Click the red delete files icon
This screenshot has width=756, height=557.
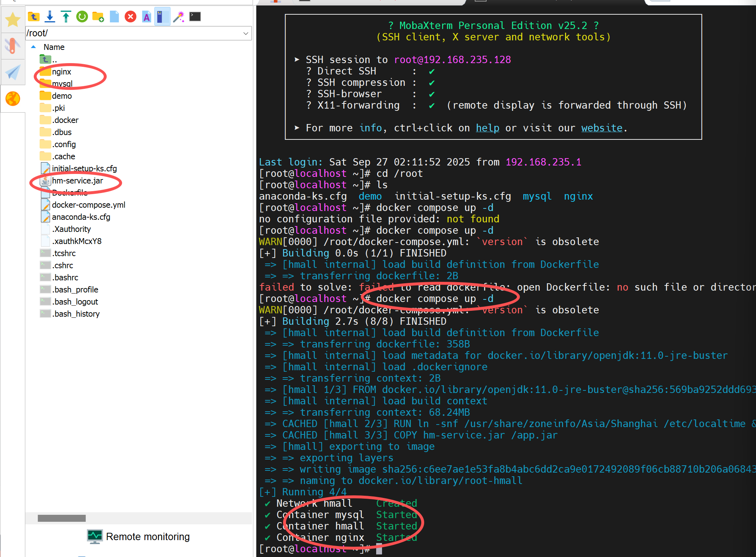tap(131, 17)
